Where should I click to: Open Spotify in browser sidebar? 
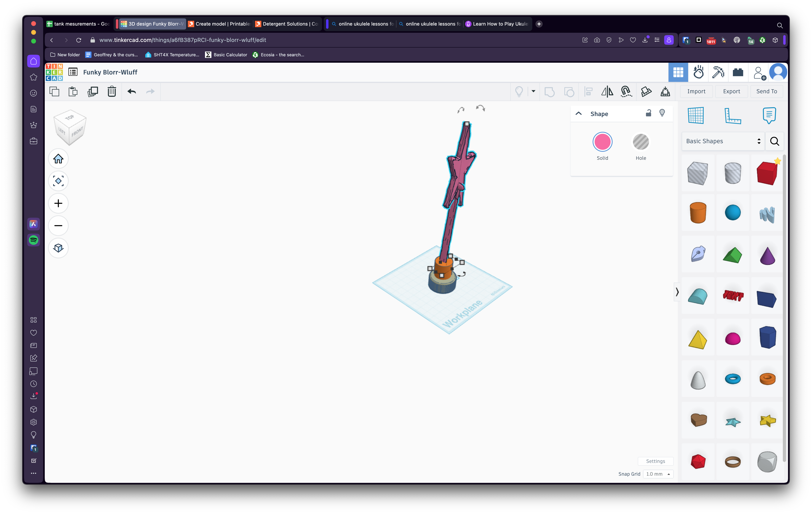point(33,240)
